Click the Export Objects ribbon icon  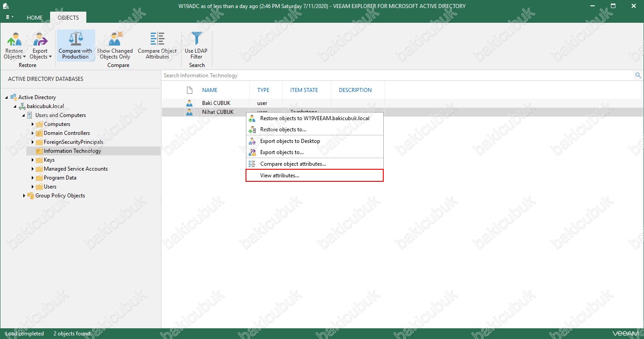40,39
